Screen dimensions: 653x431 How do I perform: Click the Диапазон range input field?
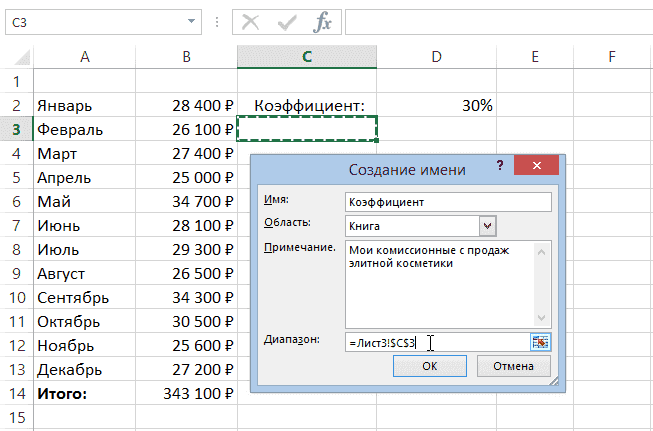437,342
